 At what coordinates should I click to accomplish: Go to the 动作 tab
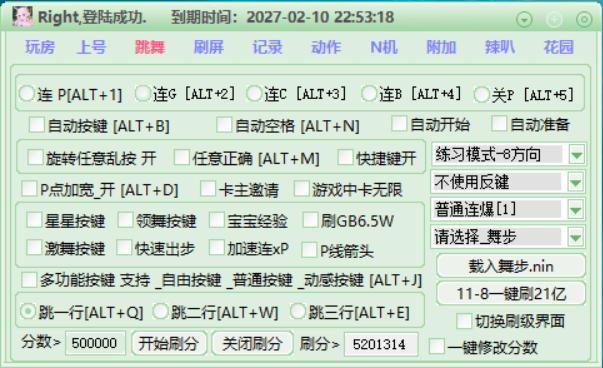point(326,47)
